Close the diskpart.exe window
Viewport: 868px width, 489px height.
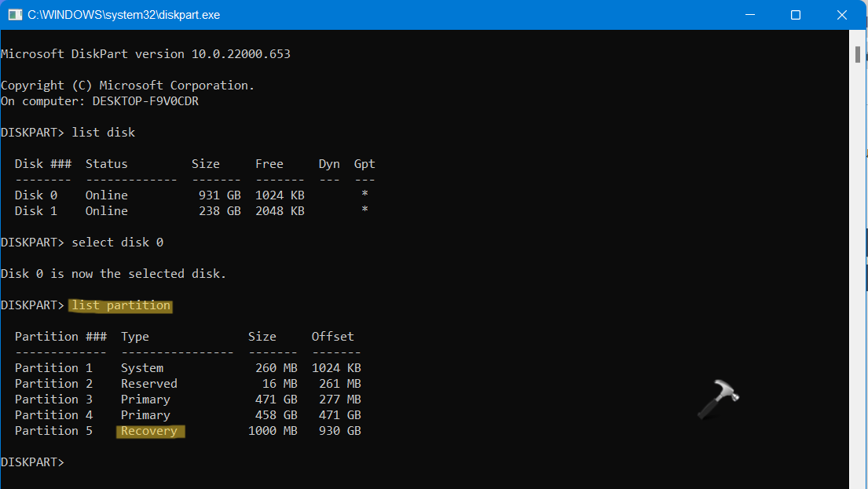coord(841,15)
